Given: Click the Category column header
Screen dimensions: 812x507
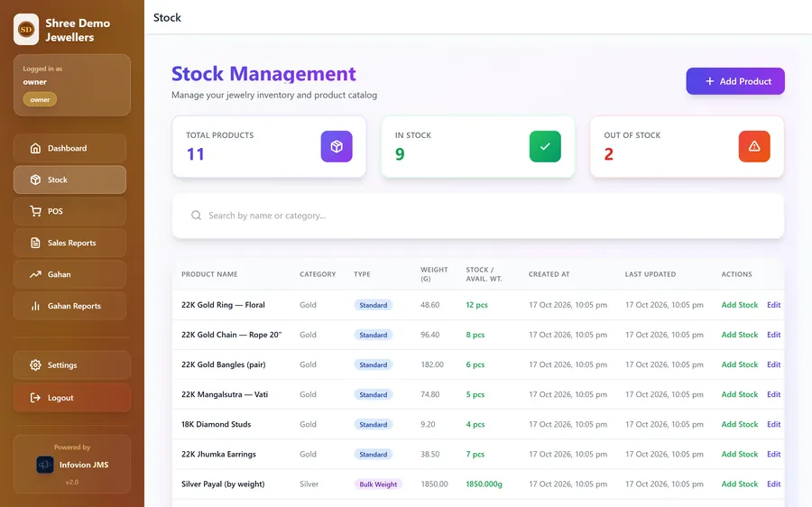Looking at the screenshot, I should point(318,274).
